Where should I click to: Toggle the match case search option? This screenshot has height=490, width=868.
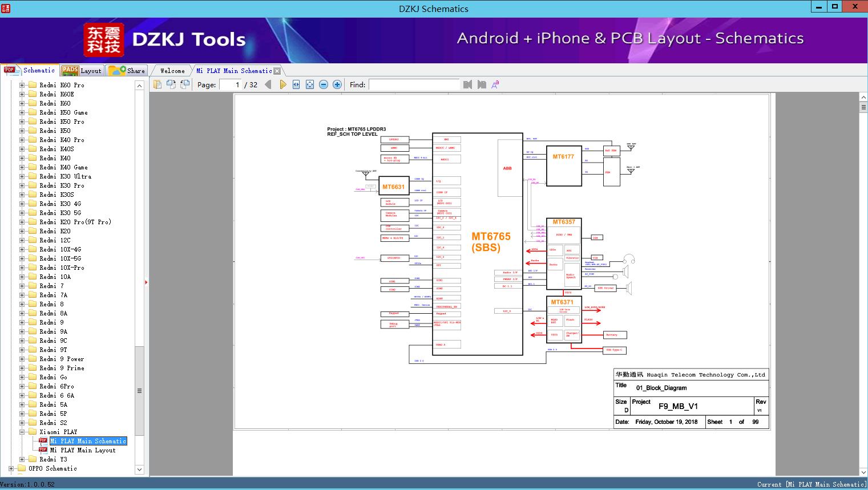point(495,84)
